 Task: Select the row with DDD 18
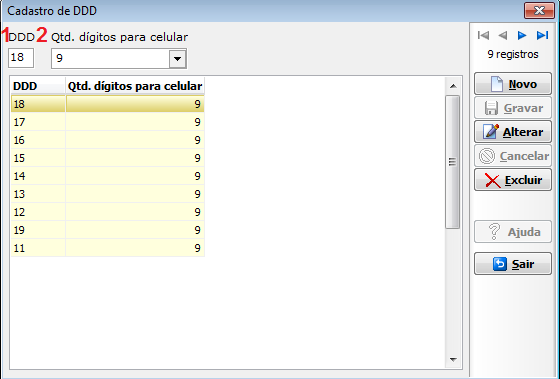(x=108, y=104)
